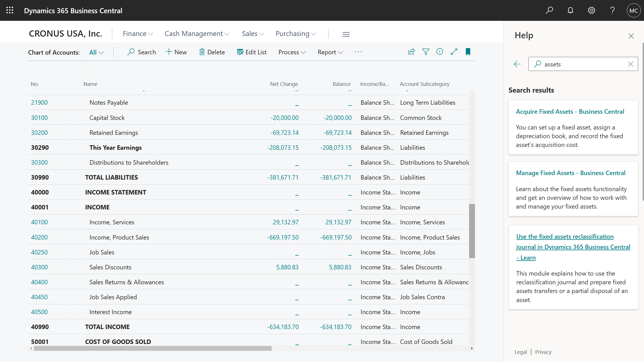Image resolution: width=644 pixels, height=362 pixels.
Task: Click the Search icon in the toolbar
Action: pyautogui.click(x=131, y=52)
